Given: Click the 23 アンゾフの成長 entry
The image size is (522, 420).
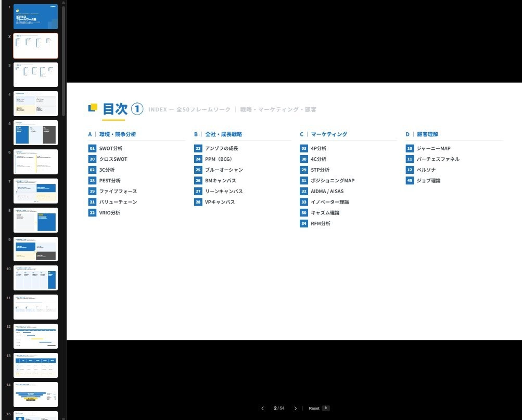Looking at the screenshot, I should coord(216,148).
